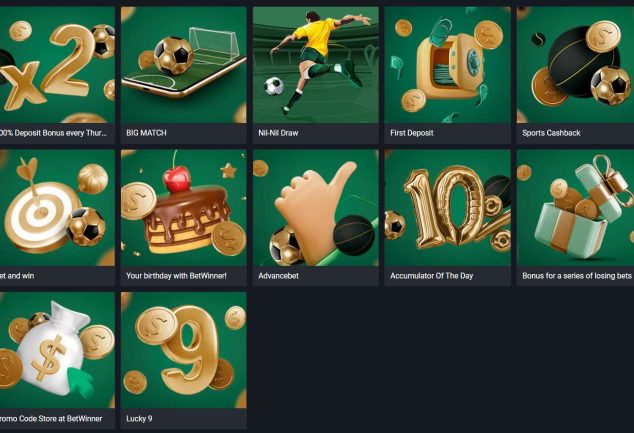Screen dimensions: 634x433
Task: Open the Nil-Nil Draw title
Action: (278, 133)
